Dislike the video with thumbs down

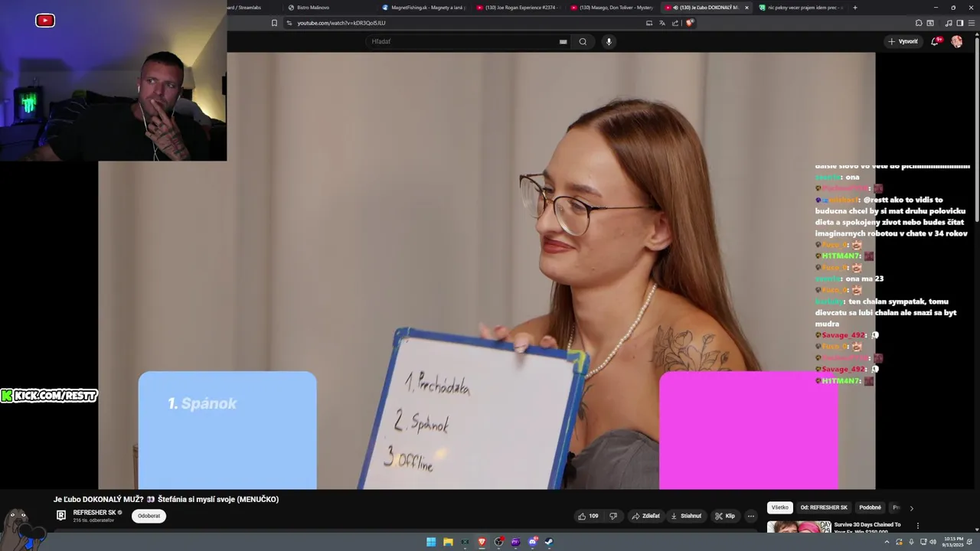[612, 516]
